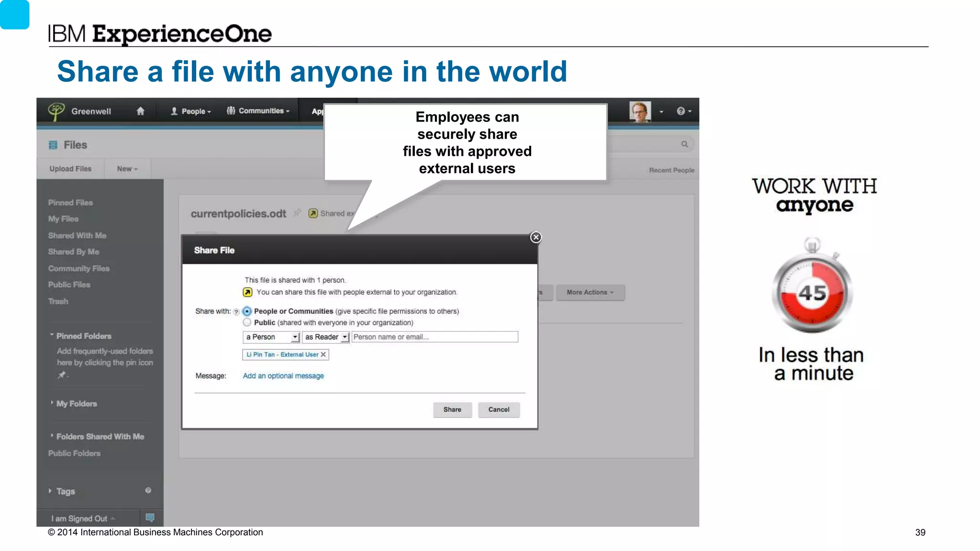Screen dimensions: 980x551
Task: Open Pinned Files in sidebar
Action: click(70, 203)
